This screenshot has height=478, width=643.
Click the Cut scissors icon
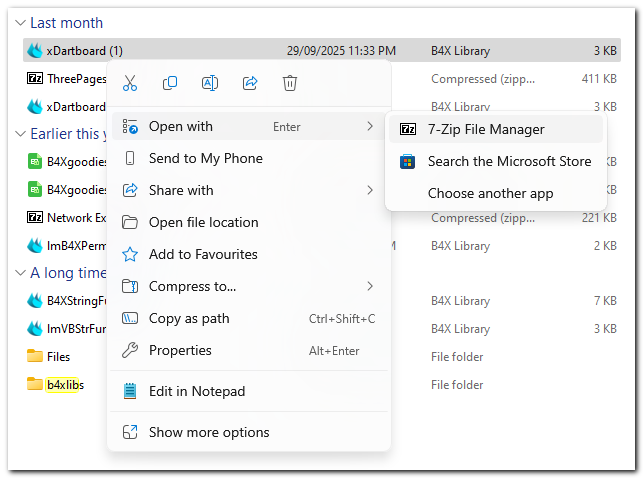pyautogui.click(x=129, y=83)
